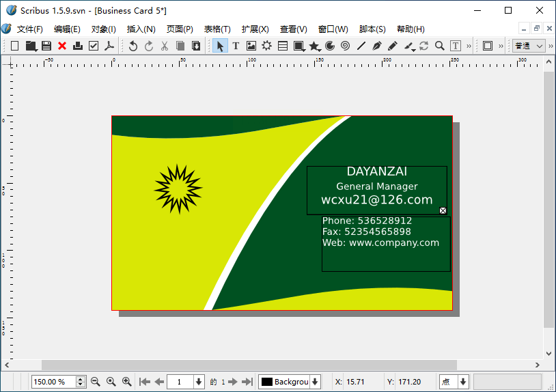Open the 文件(F) menu
556x392 pixels.
pyautogui.click(x=29, y=29)
